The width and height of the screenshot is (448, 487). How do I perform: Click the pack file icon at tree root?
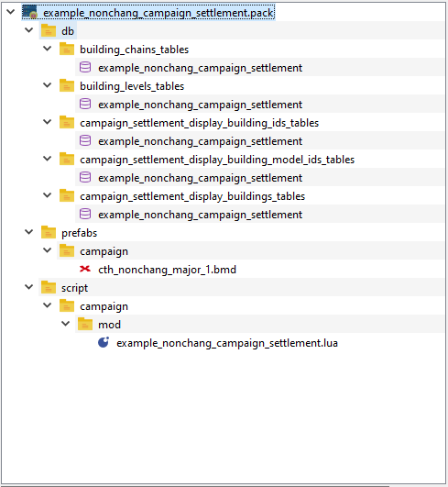30,12
